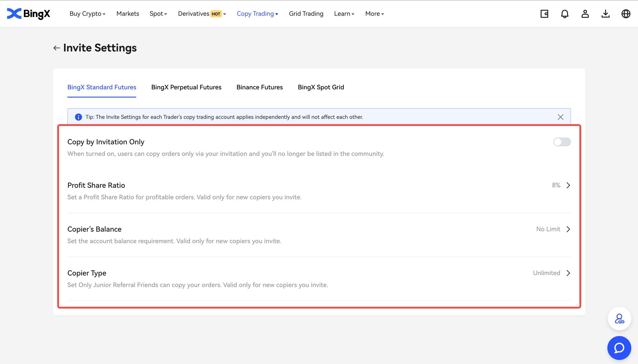Open the live chat support bubble

coord(619,348)
